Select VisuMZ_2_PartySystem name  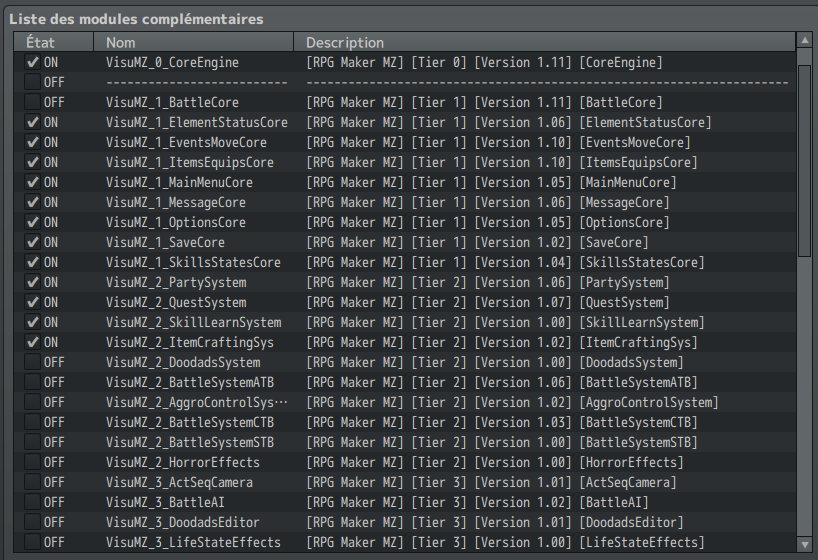coord(176,282)
